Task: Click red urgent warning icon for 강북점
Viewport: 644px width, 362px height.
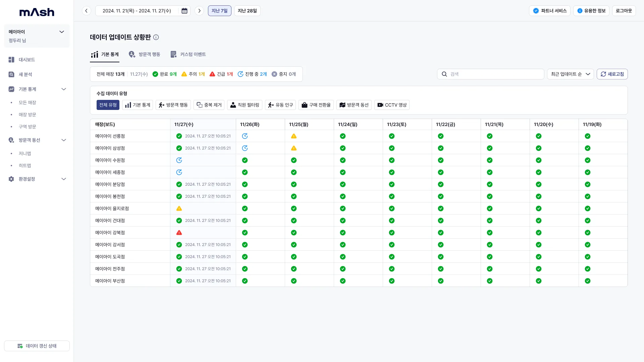Action: point(179,233)
